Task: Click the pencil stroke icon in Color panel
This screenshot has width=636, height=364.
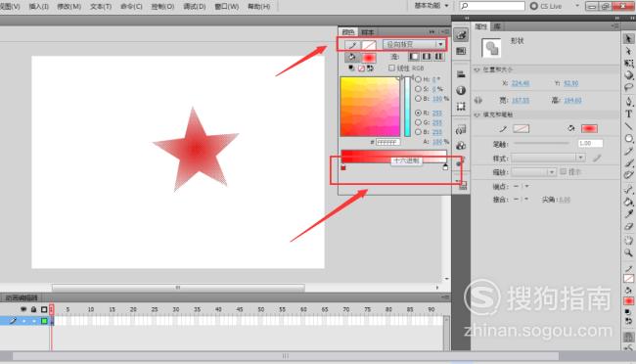Action: tap(352, 45)
